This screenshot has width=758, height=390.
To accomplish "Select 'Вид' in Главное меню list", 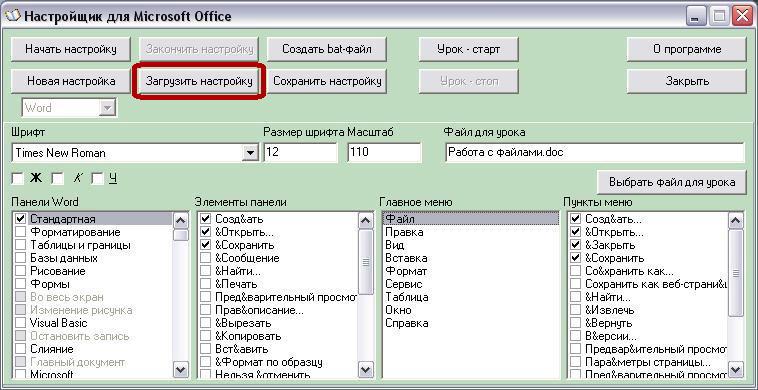I will 470,245.
